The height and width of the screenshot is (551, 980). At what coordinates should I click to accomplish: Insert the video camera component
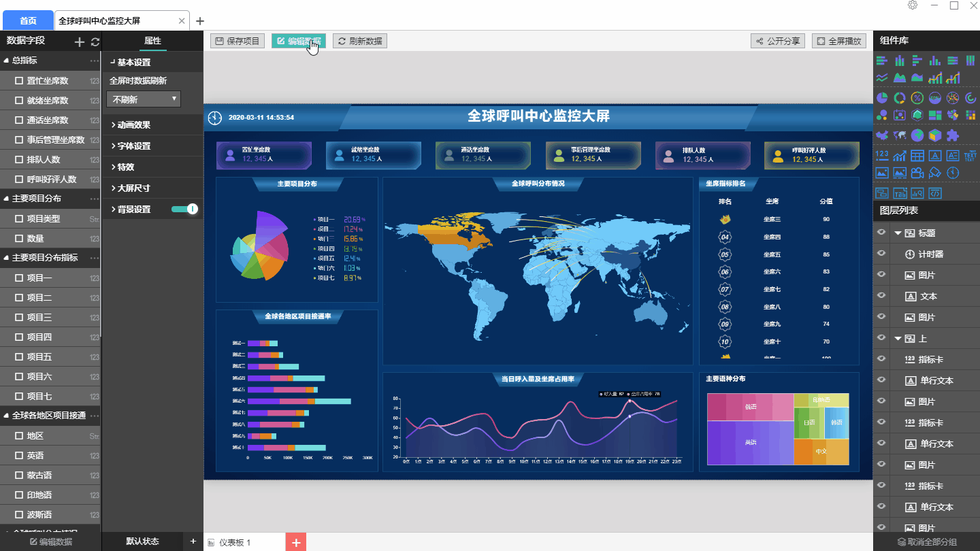click(x=917, y=173)
